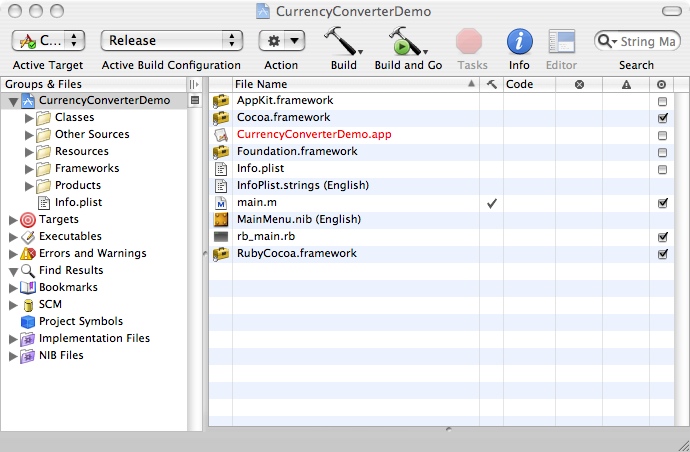Image resolution: width=690 pixels, height=452 pixels.
Task: Toggle target checkbox for Info.plist row
Action: pos(662,169)
